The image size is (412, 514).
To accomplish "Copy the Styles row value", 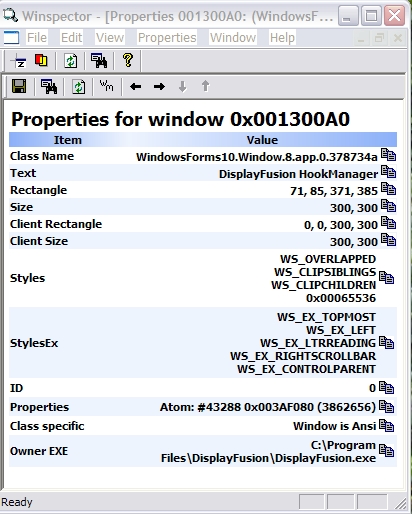I will coord(387,278).
